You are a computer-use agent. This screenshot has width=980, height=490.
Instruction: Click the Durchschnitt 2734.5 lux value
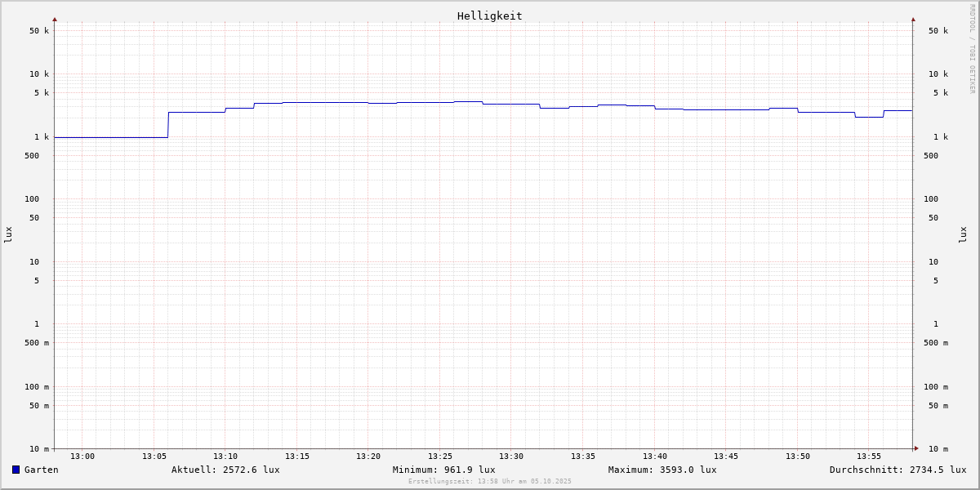tap(898, 470)
